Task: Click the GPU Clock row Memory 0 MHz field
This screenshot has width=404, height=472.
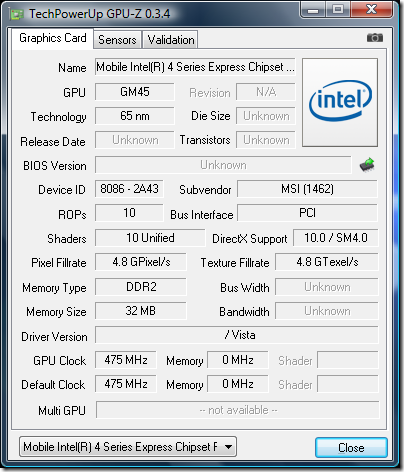Action: pyautogui.click(x=238, y=360)
